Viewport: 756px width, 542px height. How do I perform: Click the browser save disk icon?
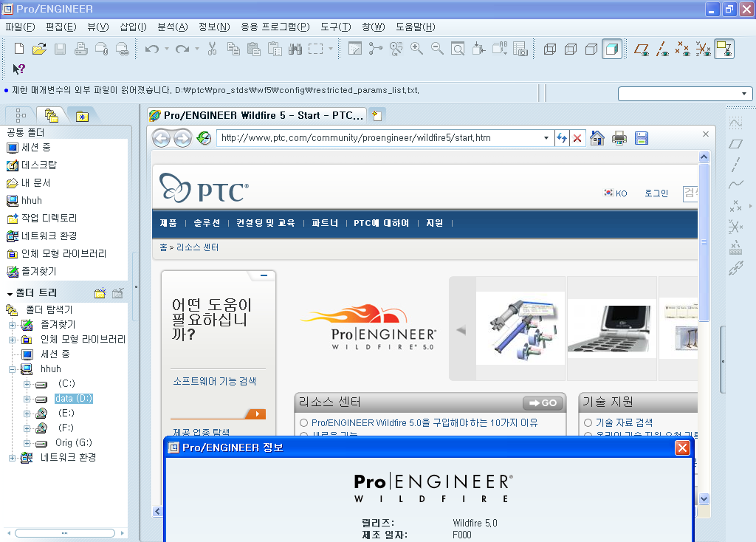point(642,138)
